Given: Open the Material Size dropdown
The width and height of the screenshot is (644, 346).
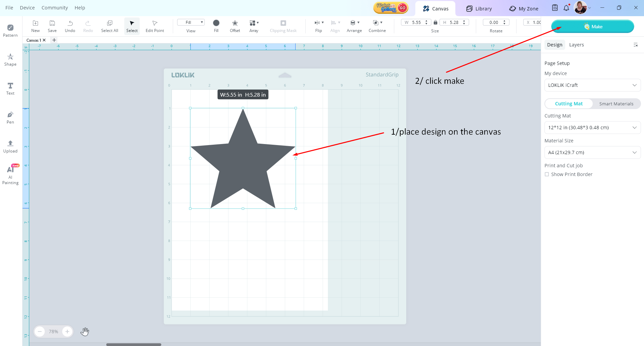Looking at the screenshot, I should click(x=592, y=152).
